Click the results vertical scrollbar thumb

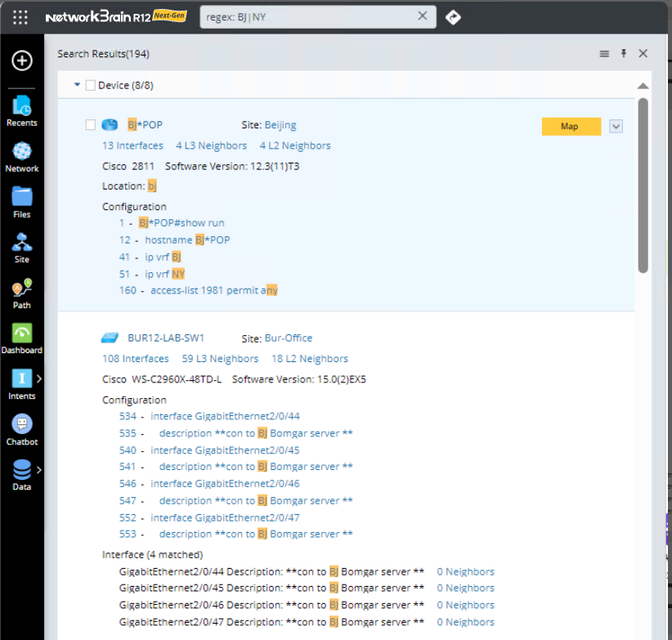(x=643, y=186)
